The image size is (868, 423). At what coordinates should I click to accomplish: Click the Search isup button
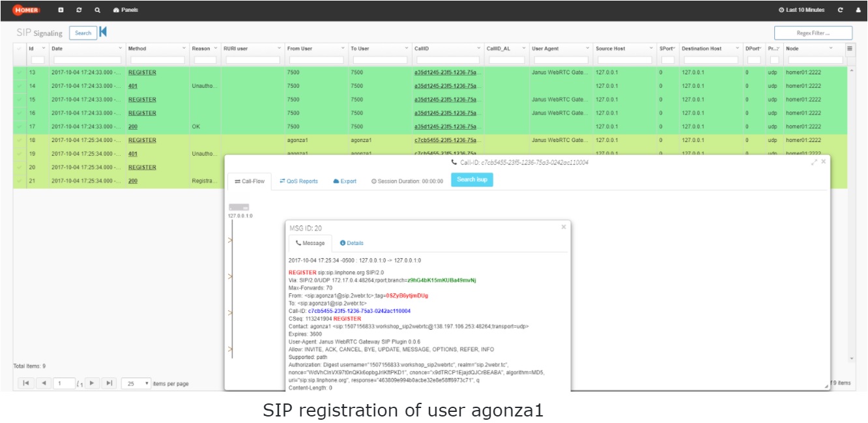[x=472, y=180]
